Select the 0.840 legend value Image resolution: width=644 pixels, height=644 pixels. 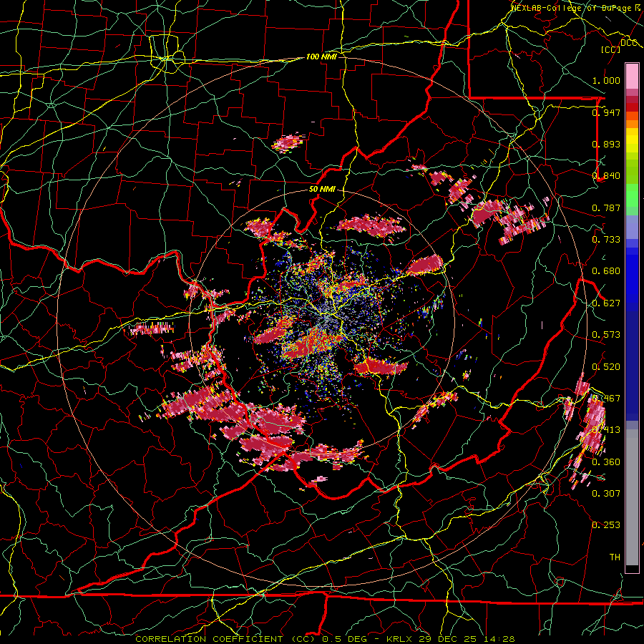pos(606,176)
